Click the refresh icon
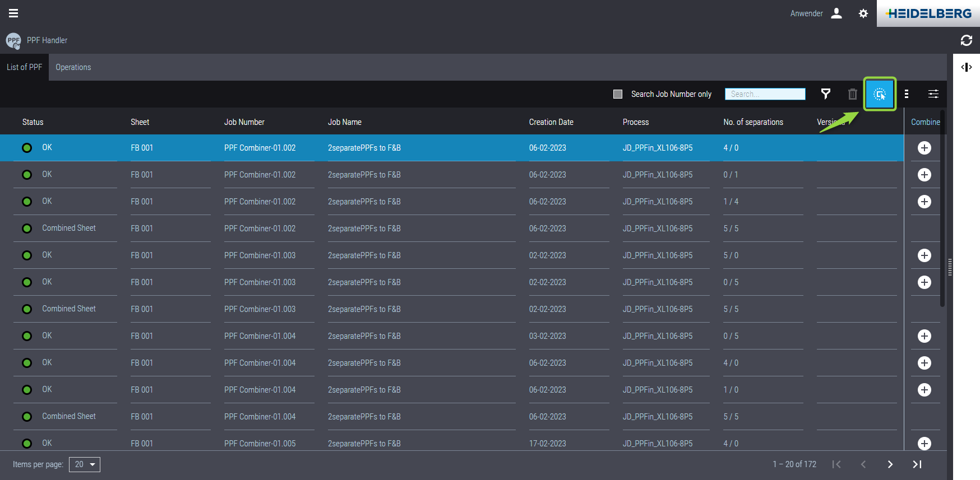Viewport: 980px width, 480px height. 966,40
